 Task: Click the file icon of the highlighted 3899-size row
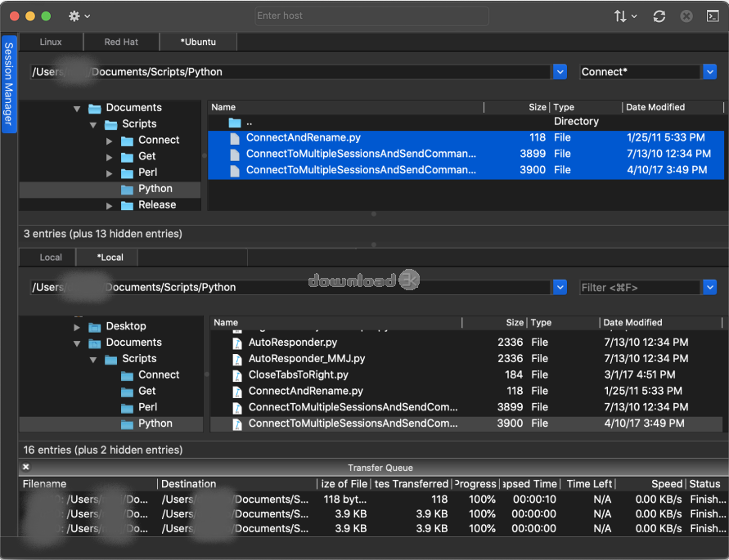click(235, 155)
